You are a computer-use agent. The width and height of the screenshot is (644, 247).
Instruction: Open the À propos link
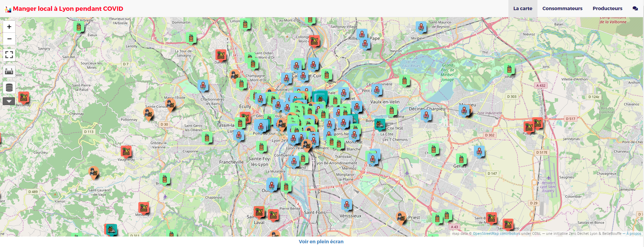634,233
